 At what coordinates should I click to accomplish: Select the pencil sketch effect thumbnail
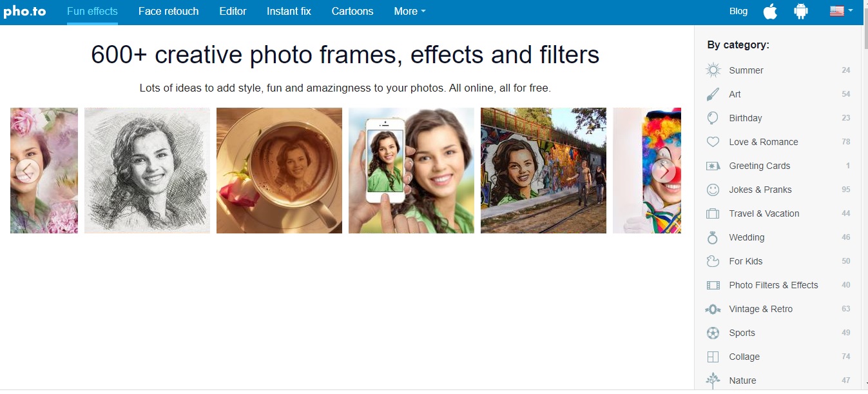click(147, 170)
